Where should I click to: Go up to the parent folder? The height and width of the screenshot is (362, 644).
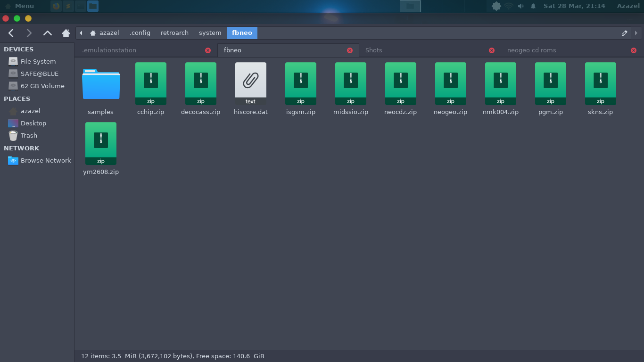[48, 33]
